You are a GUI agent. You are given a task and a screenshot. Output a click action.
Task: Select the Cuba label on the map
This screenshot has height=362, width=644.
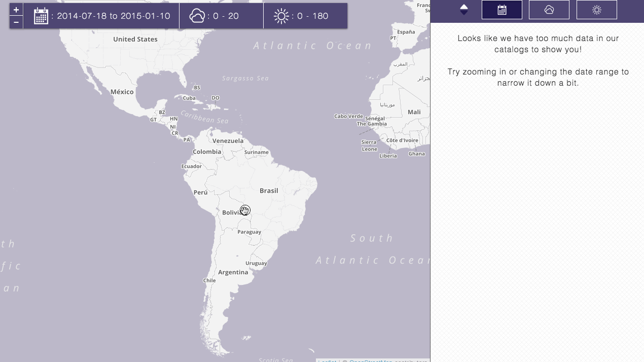pos(189,98)
